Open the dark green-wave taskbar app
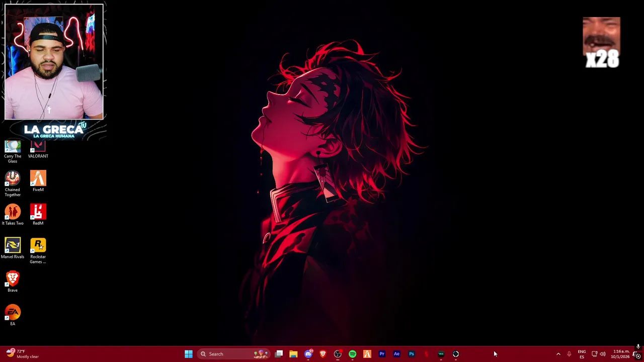 tap(441, 354)
